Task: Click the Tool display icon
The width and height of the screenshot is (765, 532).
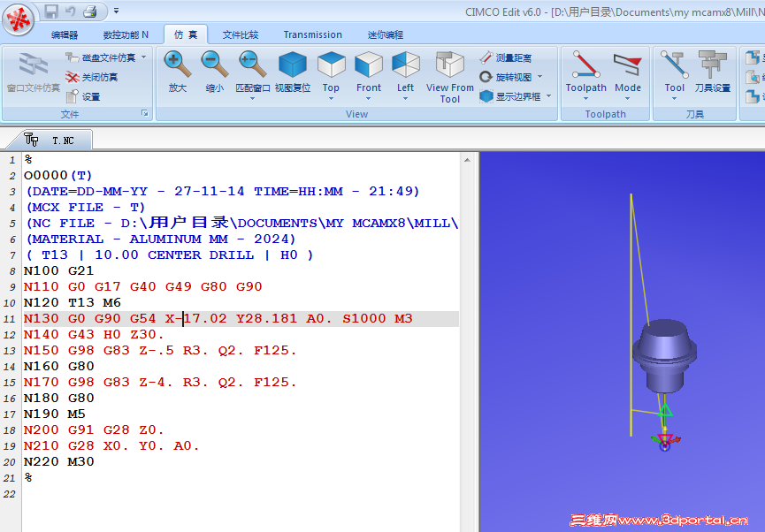Action: coord(674,65)
